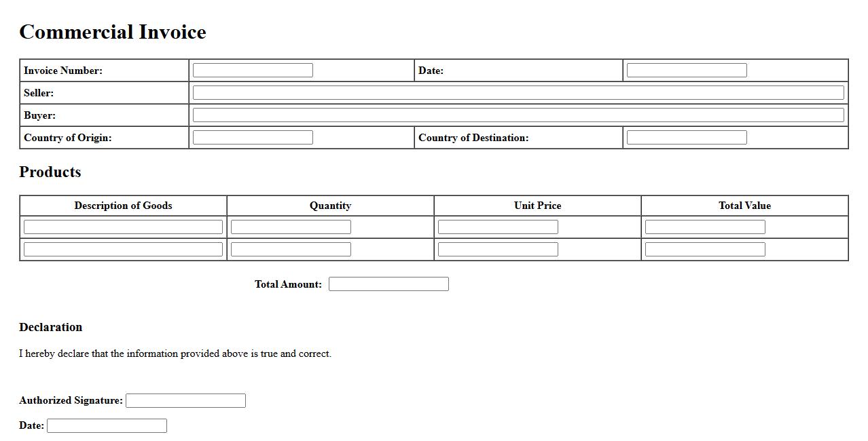
Task: Select the Authorized Signature field
Action: tap(185, 401)
